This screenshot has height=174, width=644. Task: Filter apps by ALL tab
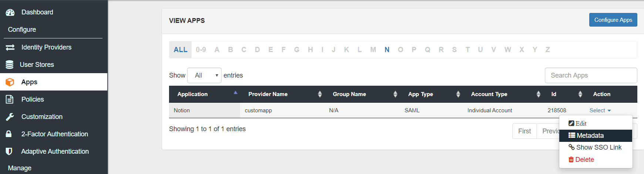(x=181, y=50)
